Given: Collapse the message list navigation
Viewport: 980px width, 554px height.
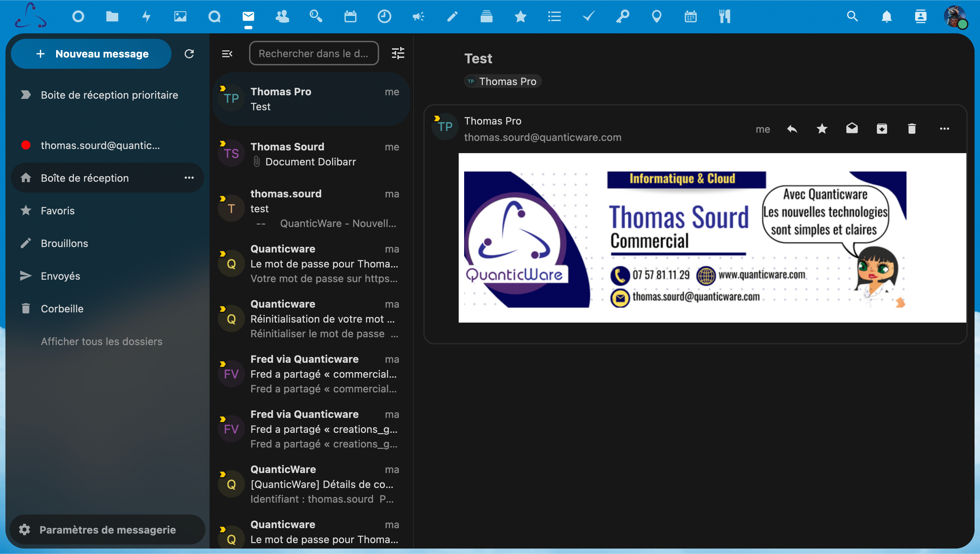Looking at the screenshot, I should [x=227, y=54].
